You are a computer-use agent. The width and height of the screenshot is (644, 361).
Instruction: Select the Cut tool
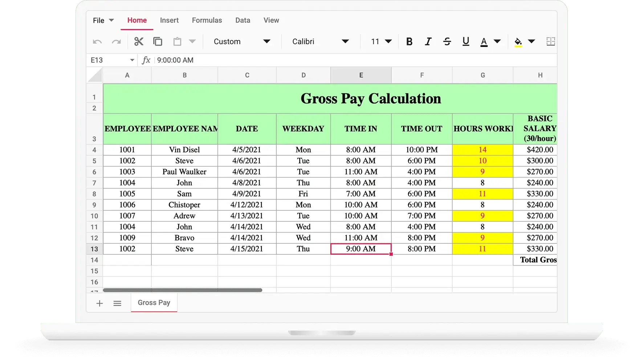pyautogui.click(x=139, y=41)
